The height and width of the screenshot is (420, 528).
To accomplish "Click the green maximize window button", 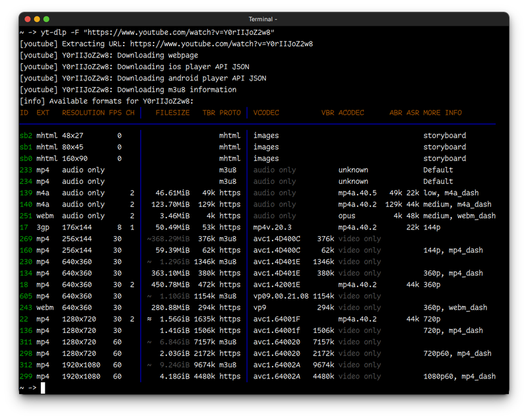I will click(x=48, y=20).
